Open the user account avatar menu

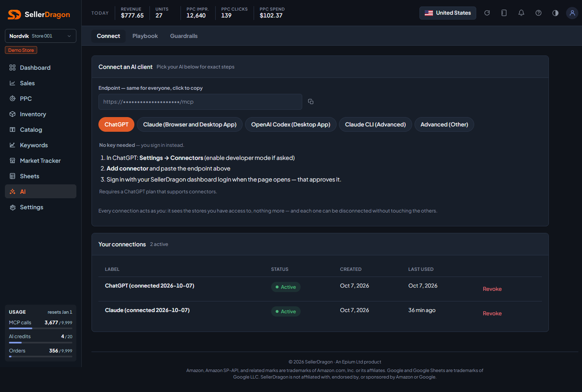572,13
